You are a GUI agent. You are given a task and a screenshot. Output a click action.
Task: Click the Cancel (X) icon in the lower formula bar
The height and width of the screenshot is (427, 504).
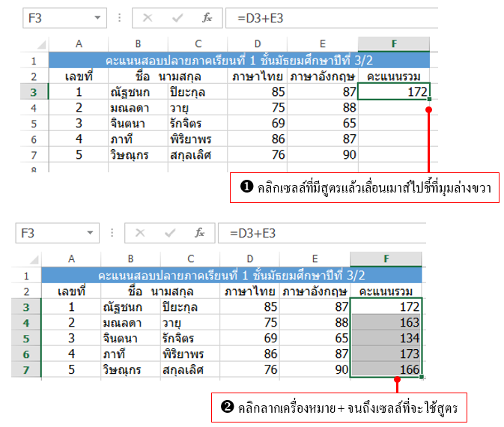tap(140, 232)
